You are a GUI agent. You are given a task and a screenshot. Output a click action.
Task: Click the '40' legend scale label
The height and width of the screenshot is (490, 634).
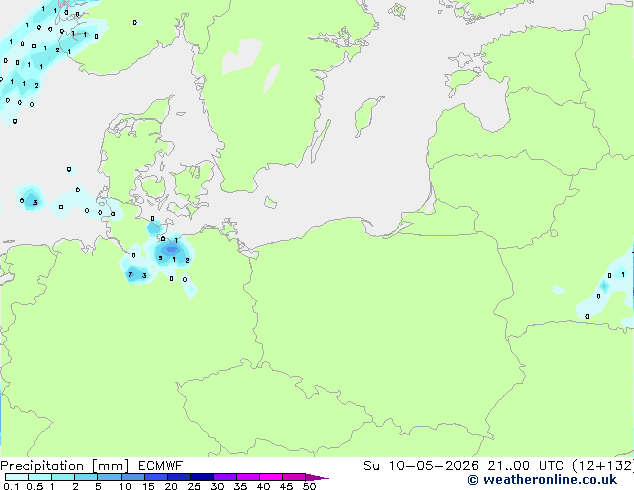pyautogui.click(x=263, y=486)
